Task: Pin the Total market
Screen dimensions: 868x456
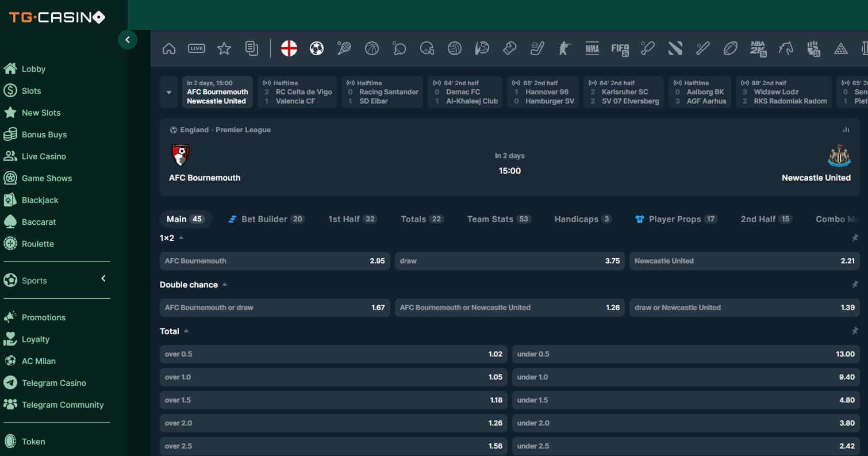Action: pyautogui.click(x=855, y=331)
